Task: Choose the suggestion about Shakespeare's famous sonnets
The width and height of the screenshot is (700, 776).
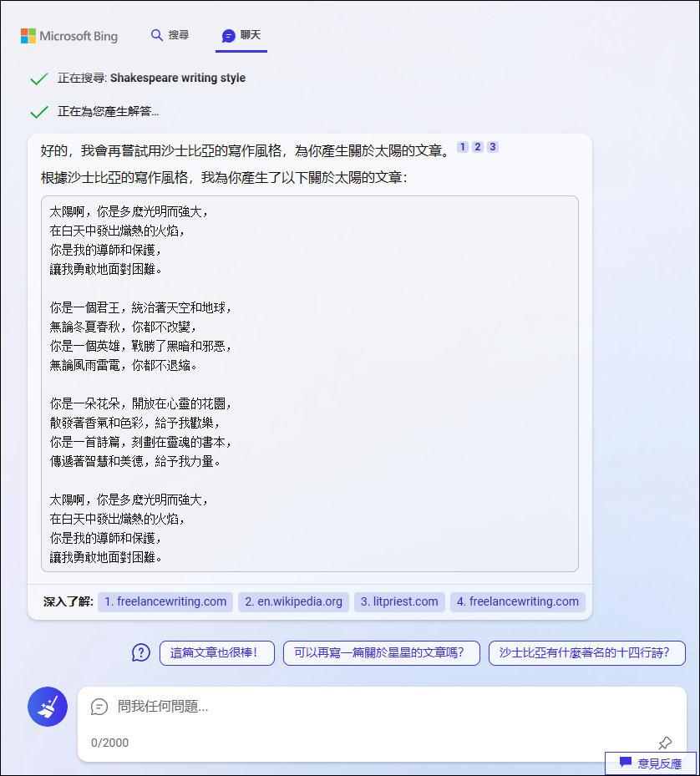Action: [x=586, y=652]
